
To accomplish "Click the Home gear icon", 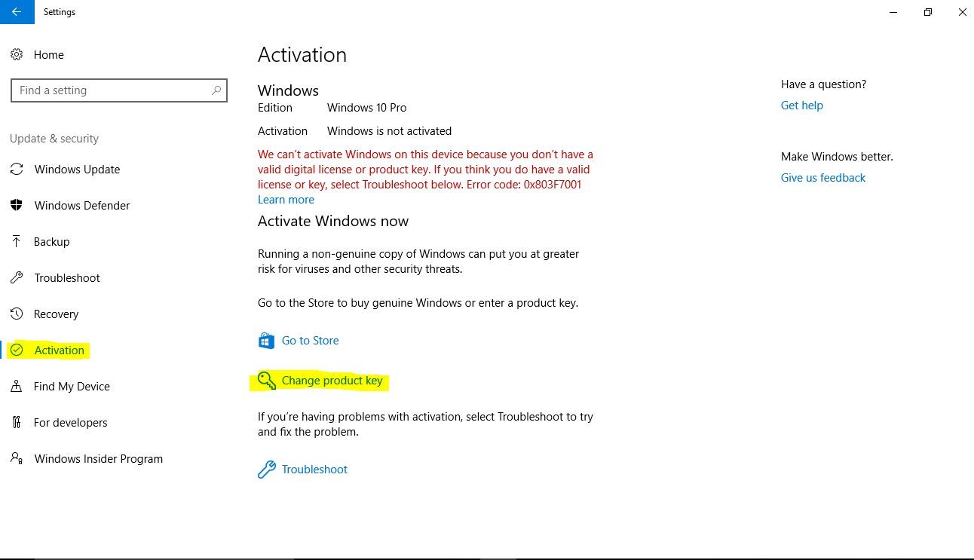I will [17, 54].
